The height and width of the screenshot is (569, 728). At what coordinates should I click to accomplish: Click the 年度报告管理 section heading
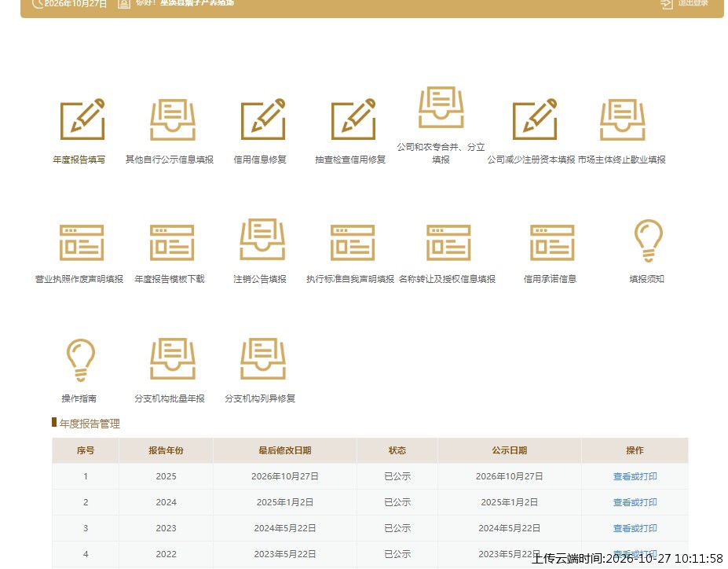[90, 424]
